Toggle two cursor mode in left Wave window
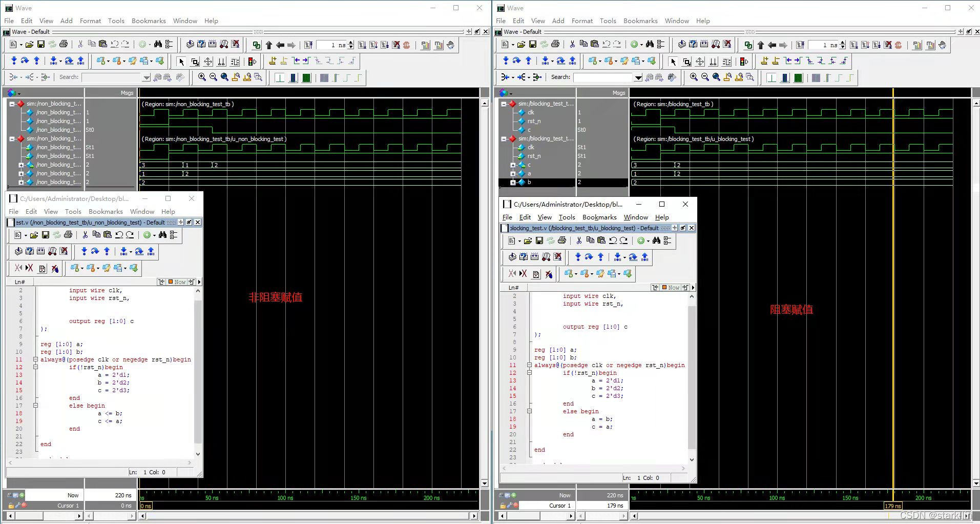The height and width of the screenshot is (524, 980). click(x=221, y=62)
